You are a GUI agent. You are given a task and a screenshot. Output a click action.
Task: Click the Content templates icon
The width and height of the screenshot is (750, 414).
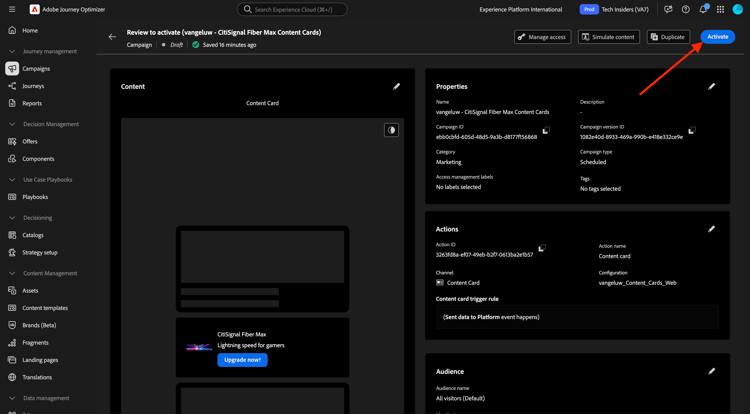coord(12,308)
